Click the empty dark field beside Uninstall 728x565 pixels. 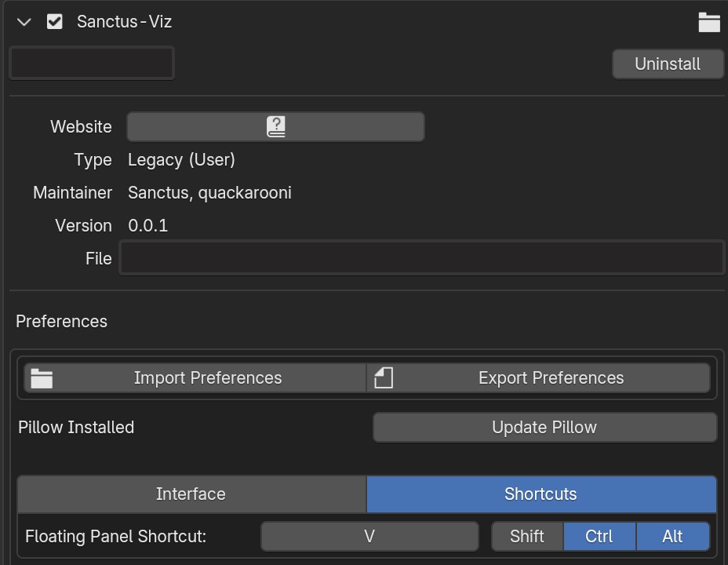[x=92, y=64]
